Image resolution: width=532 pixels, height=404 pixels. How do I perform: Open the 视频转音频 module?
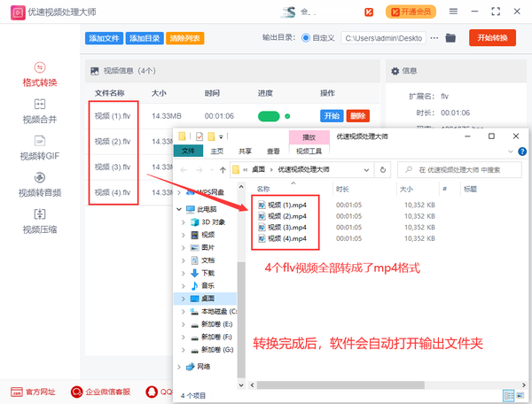[40, 184]
